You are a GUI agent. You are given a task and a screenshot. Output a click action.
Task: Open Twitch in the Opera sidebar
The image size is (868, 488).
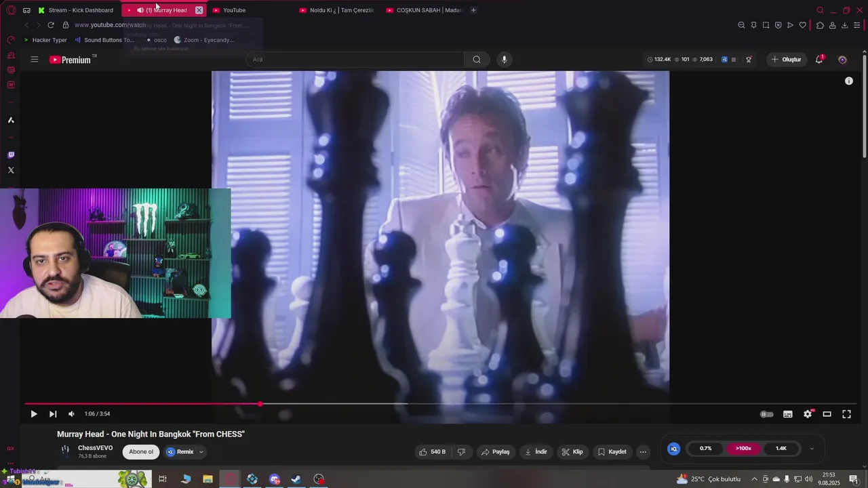11,155
